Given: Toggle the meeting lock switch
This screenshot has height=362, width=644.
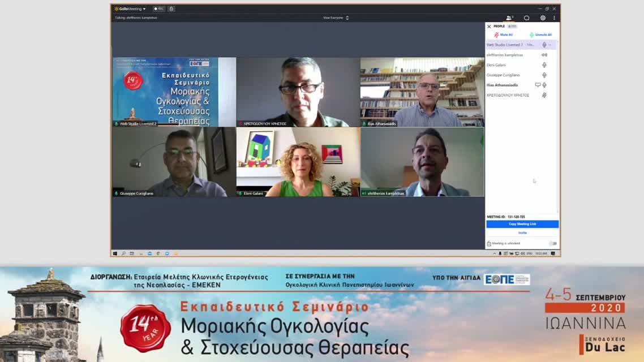Looking at the screenshot, I should 553,243.
